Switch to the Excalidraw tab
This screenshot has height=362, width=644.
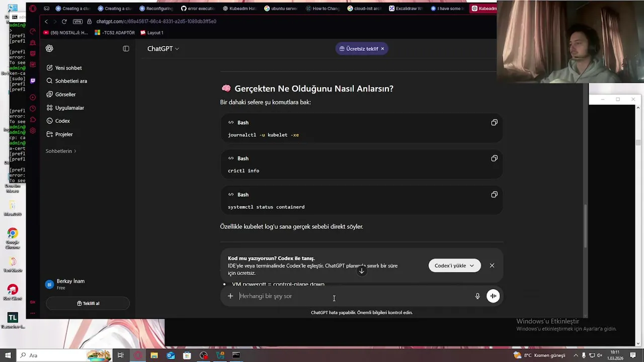tap(407, 9)
